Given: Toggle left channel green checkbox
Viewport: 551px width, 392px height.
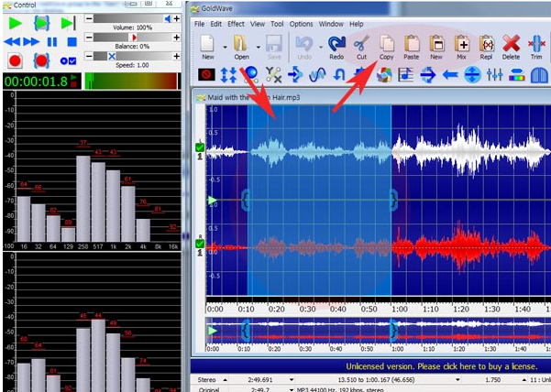Looking at the screenshot, I should [x=200, y=147].
